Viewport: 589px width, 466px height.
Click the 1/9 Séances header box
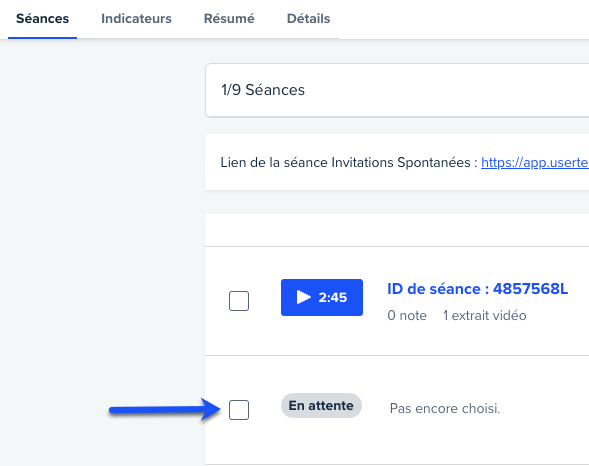397,90
